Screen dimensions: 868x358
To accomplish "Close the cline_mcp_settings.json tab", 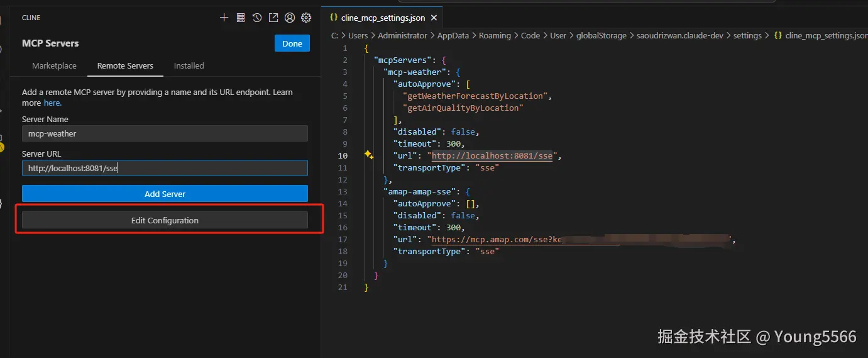I will point(434,18).
